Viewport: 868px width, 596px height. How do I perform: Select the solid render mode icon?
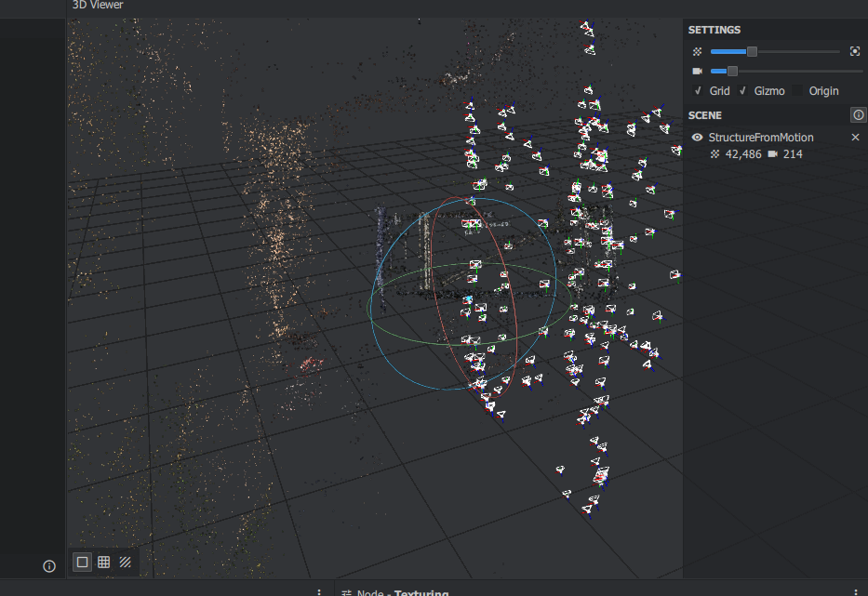82,562
